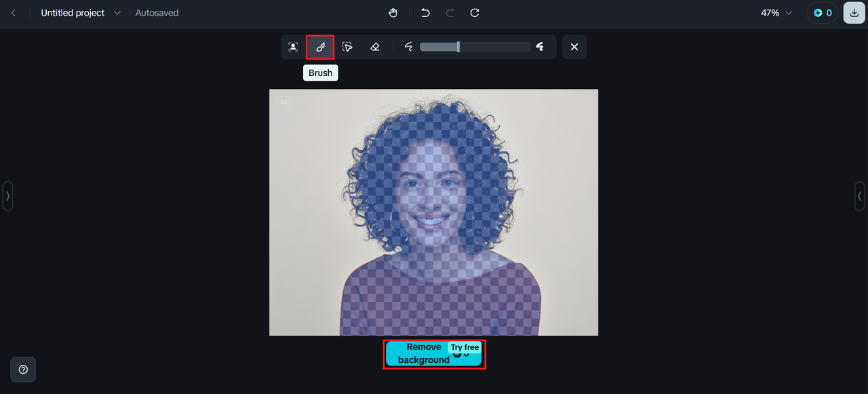The height and width of the screenshot is (394, 868).
Task: Click the Remove background button
Action: [434, 354]
